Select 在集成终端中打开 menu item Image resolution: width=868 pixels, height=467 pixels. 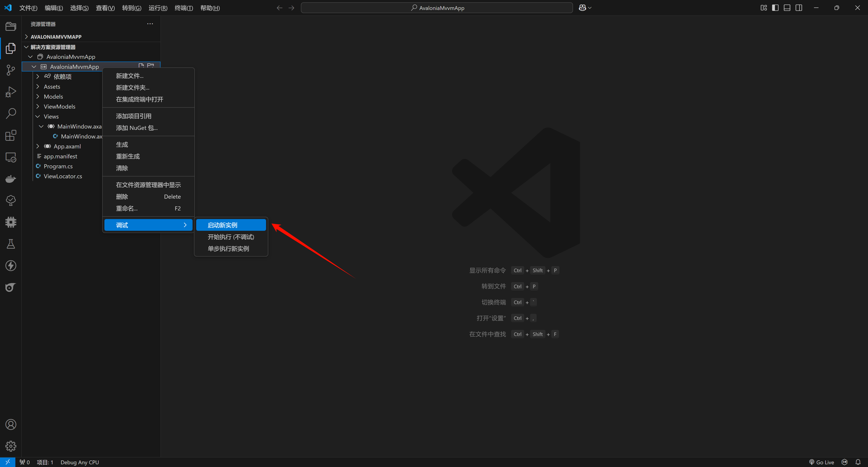click(x=148, y=99)
